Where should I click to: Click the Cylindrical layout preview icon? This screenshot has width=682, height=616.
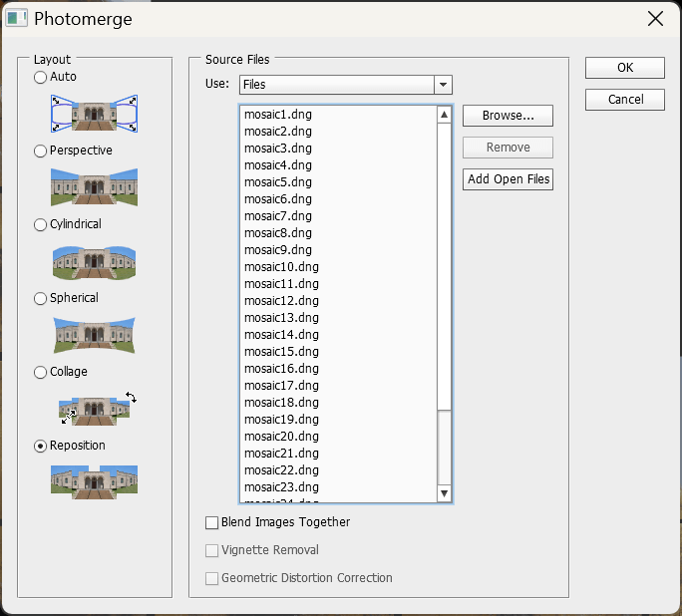(94, 261)
